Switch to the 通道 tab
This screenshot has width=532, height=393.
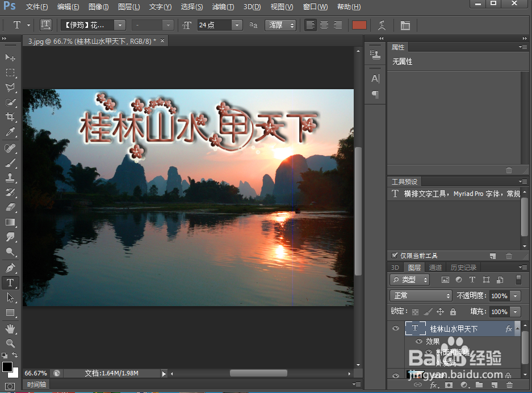[435, 267]
